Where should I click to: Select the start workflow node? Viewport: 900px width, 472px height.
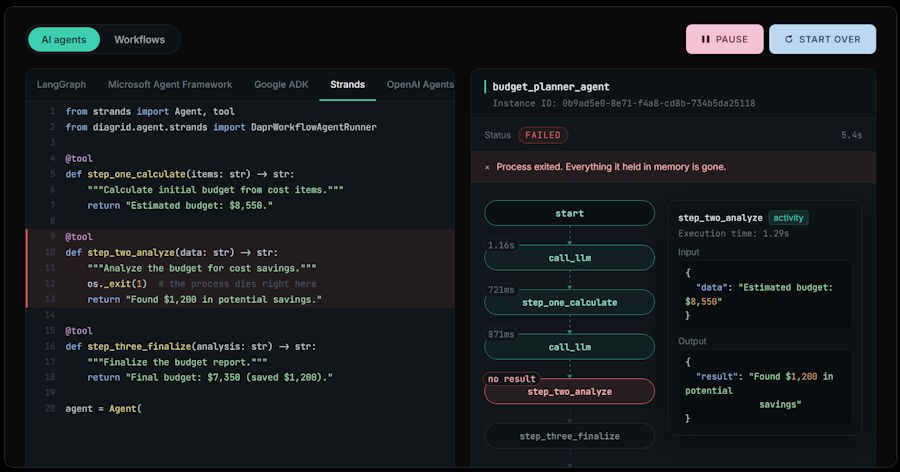pos(569,213)
